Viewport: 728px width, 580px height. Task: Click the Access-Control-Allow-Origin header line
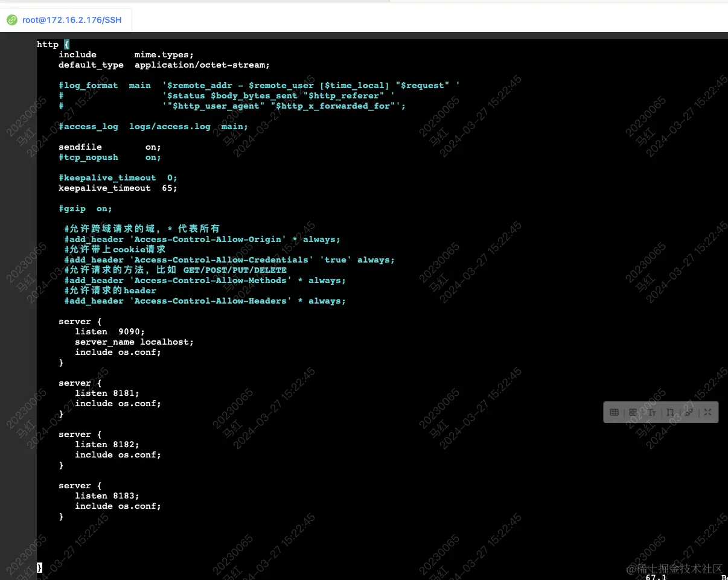202,239
